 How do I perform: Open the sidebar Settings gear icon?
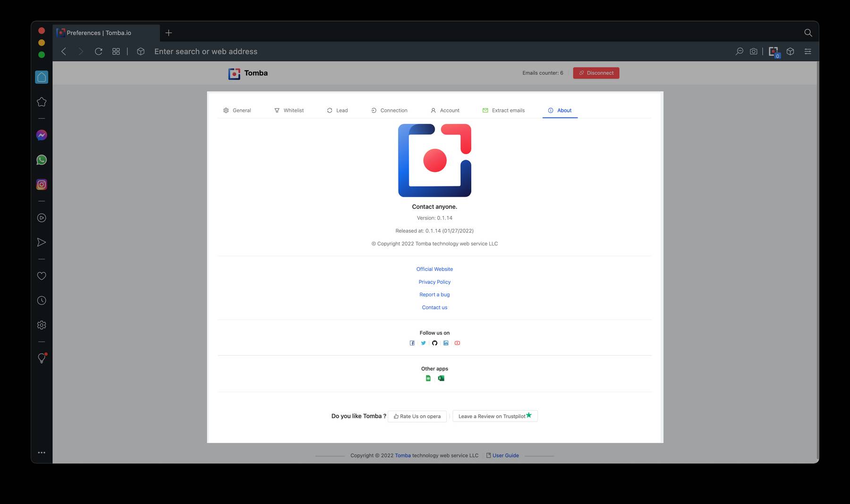42,325
